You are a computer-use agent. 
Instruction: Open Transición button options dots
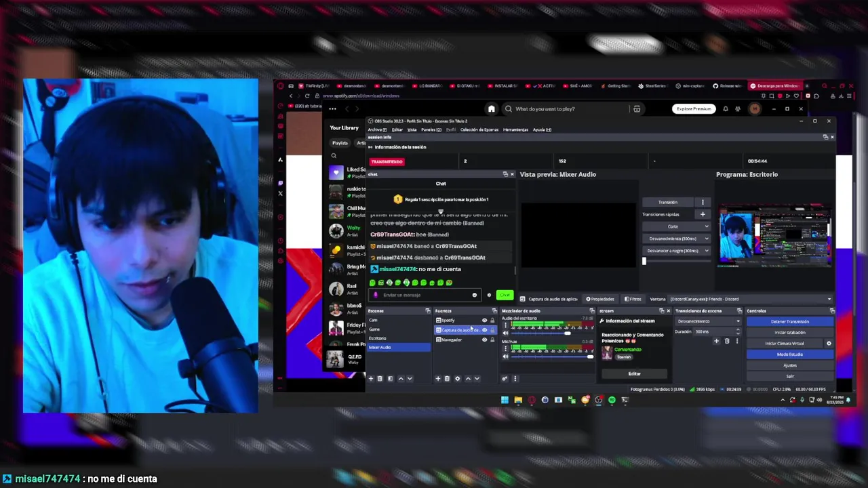(703, 202)
